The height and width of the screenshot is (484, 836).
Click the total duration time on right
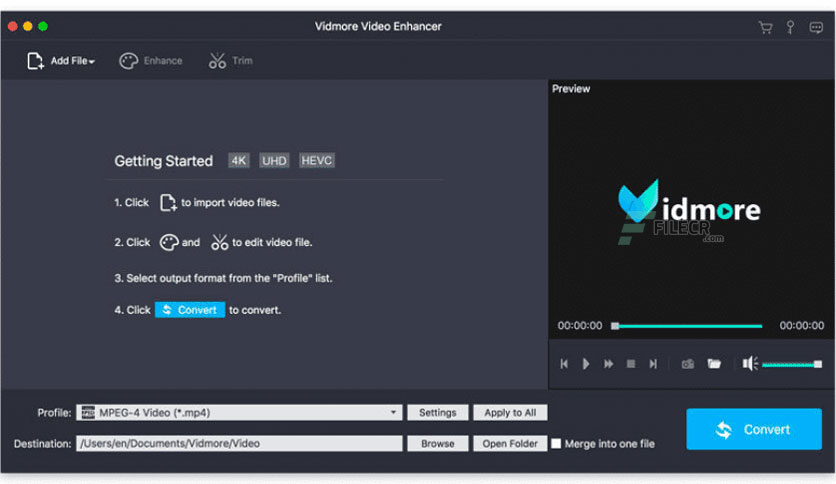click(x=802, y=326)
